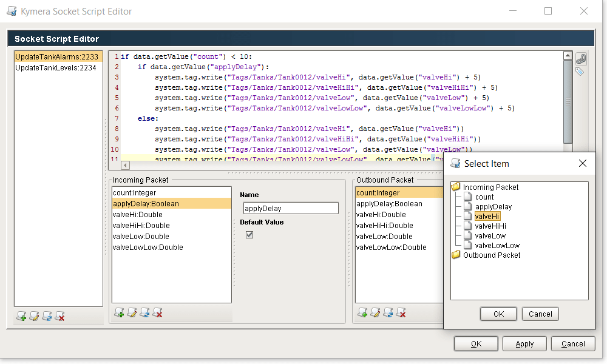Select valveLowLow:Double in the Incoming Packet list

(x=172, y=247)
